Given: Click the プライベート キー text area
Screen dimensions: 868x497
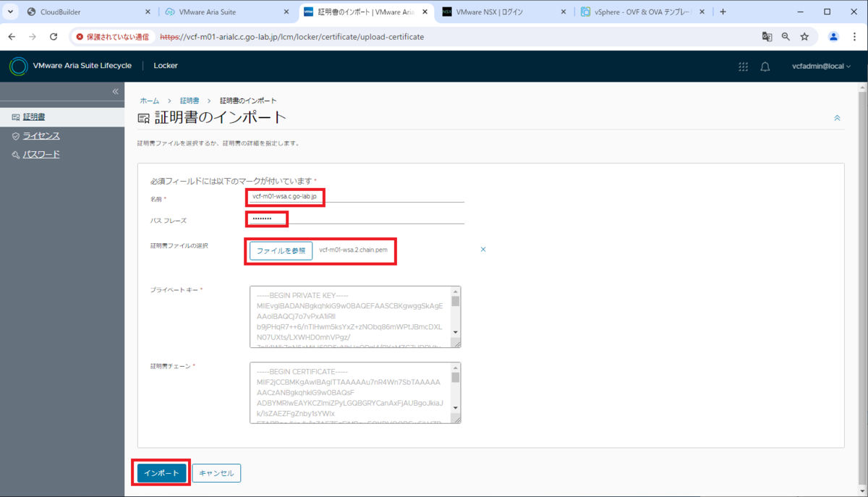Looking at the screenshot, I should click(x=355, y=316).
